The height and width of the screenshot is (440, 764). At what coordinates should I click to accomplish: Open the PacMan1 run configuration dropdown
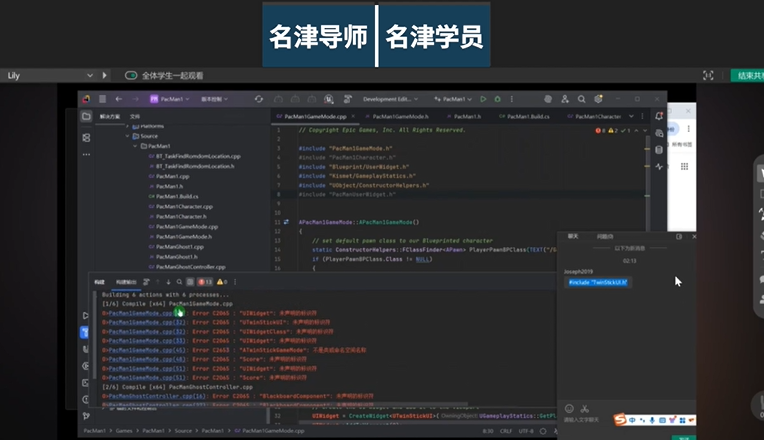click(454, 99)
